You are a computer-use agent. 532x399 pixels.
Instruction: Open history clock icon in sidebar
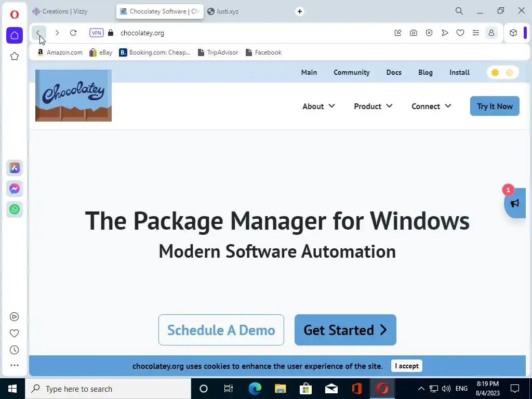(x=14, y=350)
